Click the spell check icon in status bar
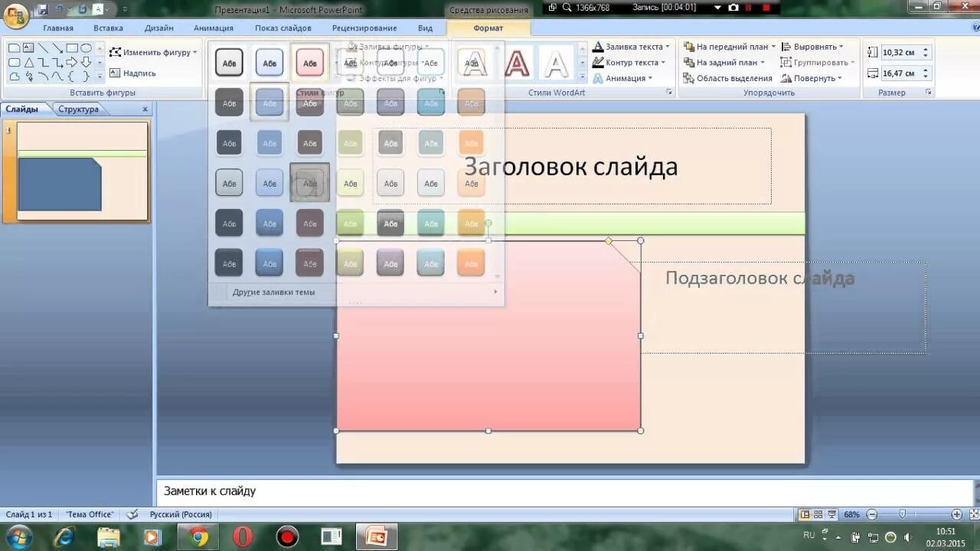 [x=132, y=514]
